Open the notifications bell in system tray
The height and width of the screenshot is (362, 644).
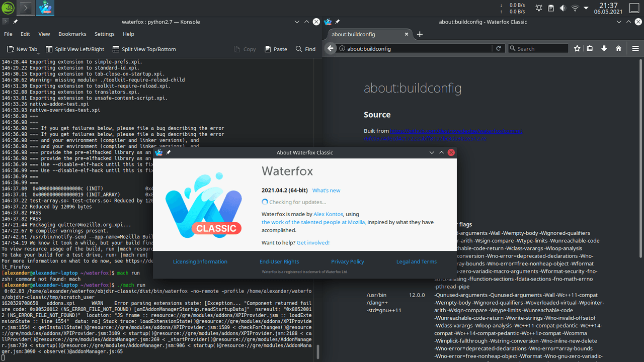tap(539, 8)
